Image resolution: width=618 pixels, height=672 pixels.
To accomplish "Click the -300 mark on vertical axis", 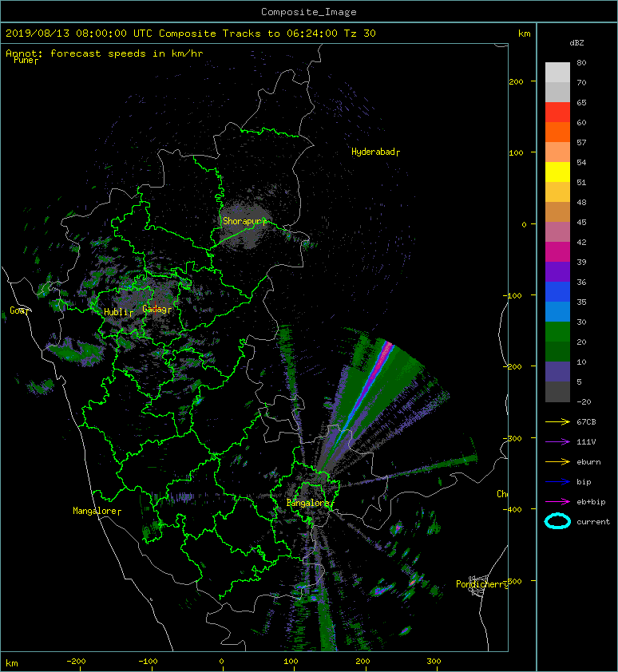I will (x=513, y=438).
